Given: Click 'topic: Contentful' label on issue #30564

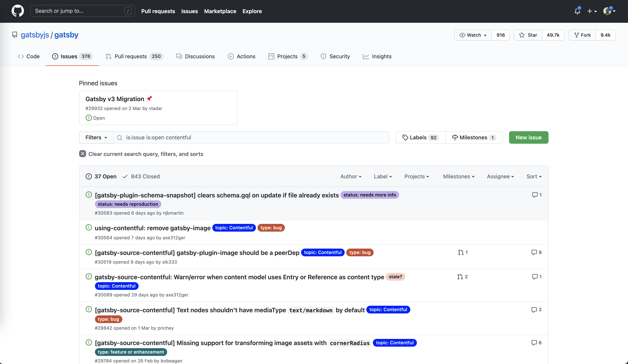Looking at the screenshot, I should pos(234,228).
